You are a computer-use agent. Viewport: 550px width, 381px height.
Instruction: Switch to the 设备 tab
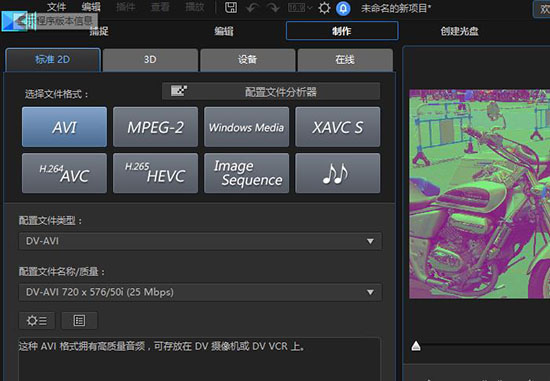pyautogui.click(x=248, y=60)
